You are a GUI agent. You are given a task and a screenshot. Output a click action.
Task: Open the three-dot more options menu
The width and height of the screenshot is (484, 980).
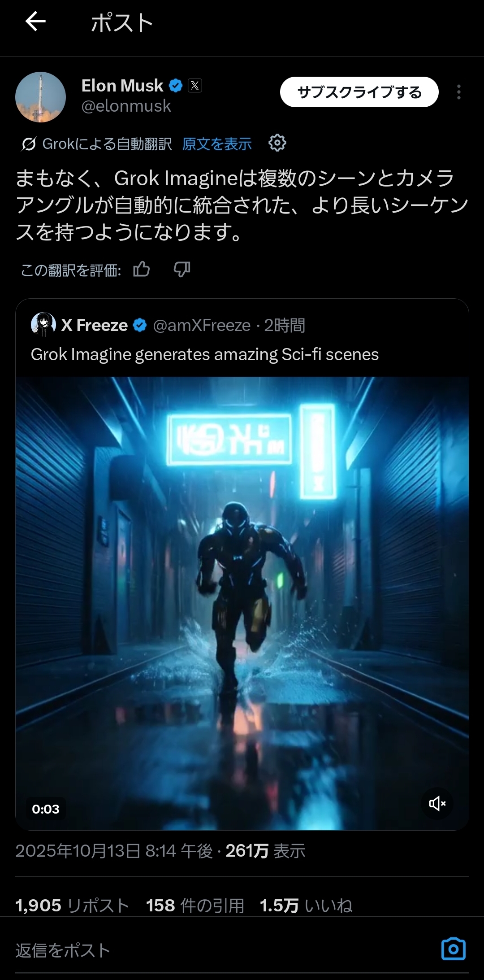tap(458, 92)
